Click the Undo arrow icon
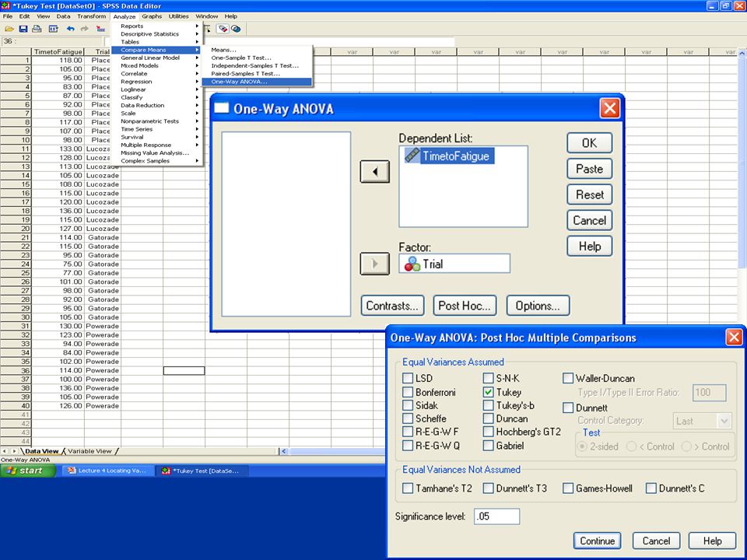 coord(71,29)
